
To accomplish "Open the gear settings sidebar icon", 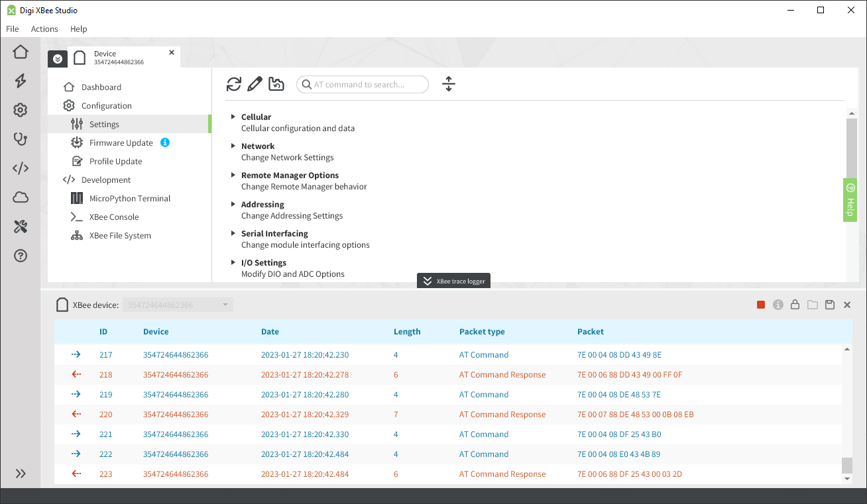I will coord(21,110).
